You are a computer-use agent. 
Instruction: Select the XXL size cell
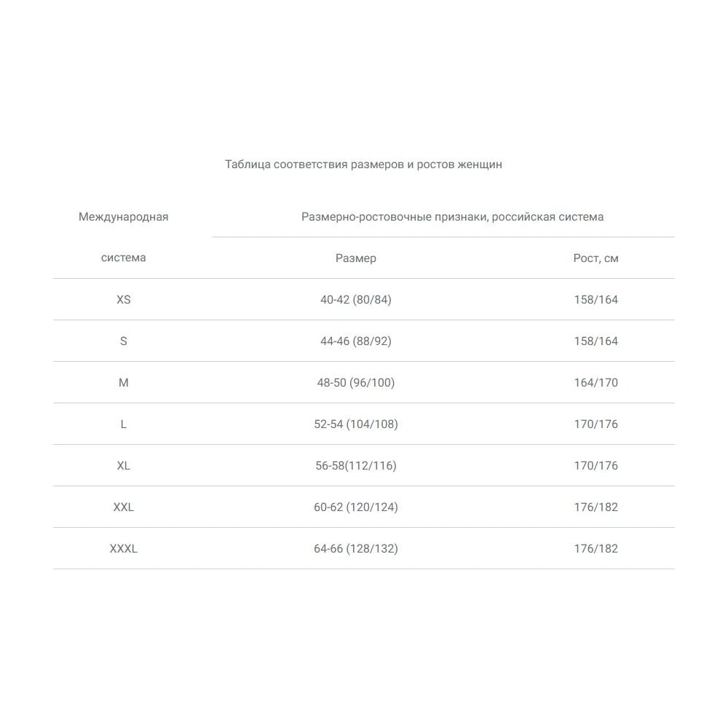click(123, 507)
